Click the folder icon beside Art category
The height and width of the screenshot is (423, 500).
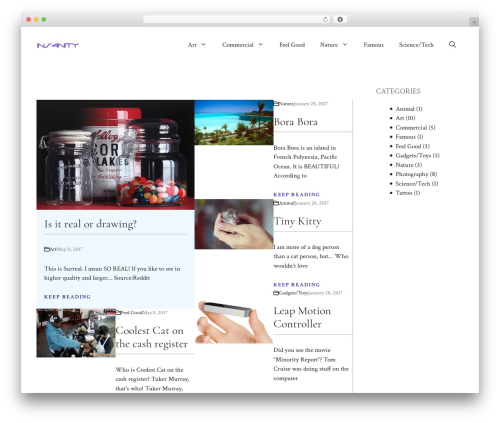pyautogui.click(x=47, y=249)
